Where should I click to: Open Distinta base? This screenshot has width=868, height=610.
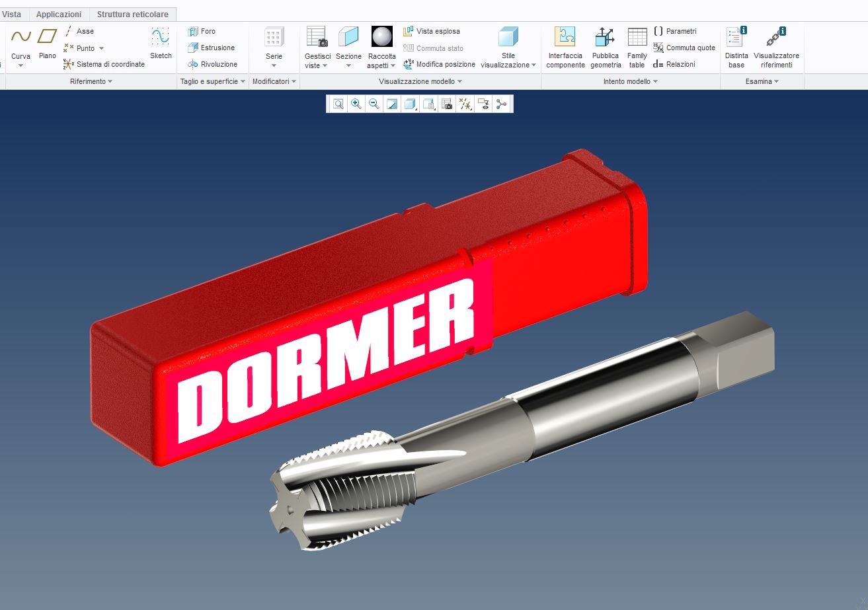pos(736,48)
